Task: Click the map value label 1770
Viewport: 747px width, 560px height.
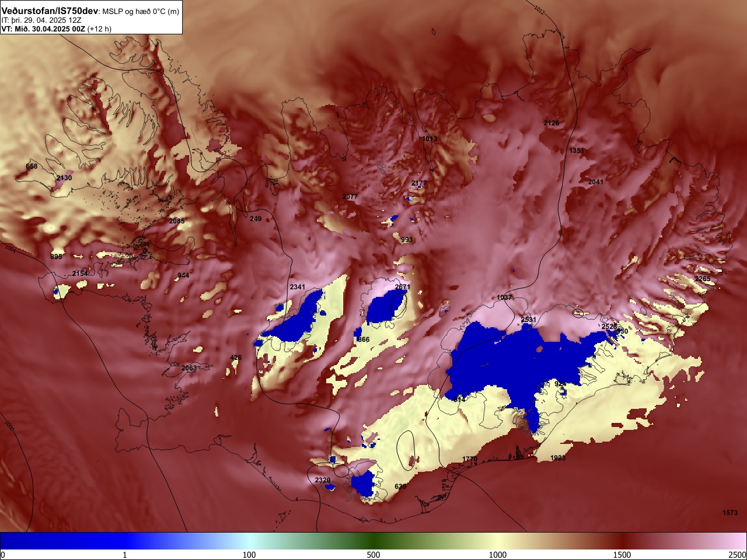Action: point(470,459)
